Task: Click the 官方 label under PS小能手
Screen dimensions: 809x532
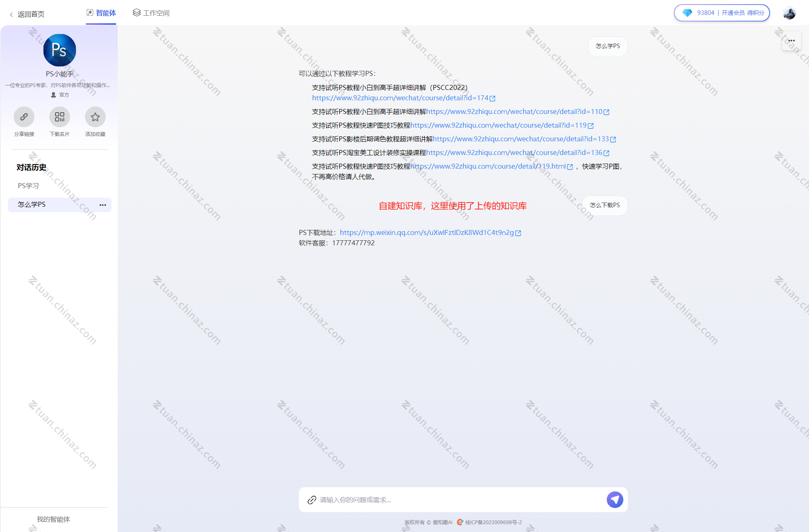Action: [64, 95]
